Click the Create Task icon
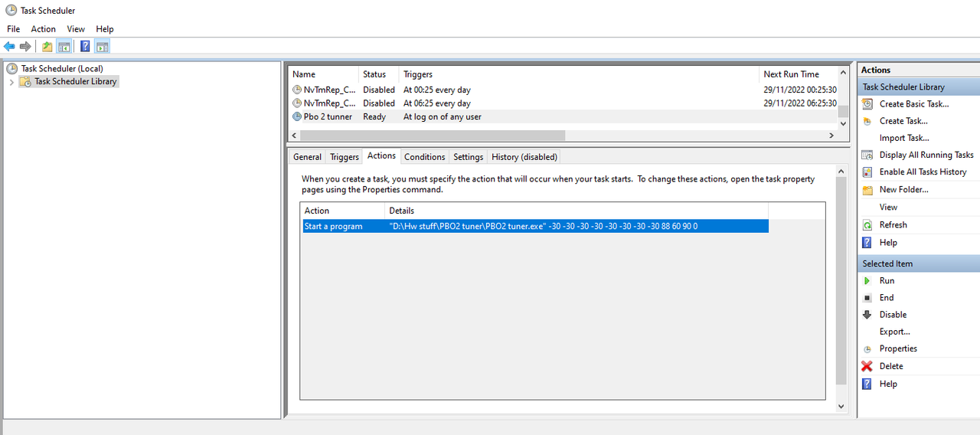 pos(867,121)
